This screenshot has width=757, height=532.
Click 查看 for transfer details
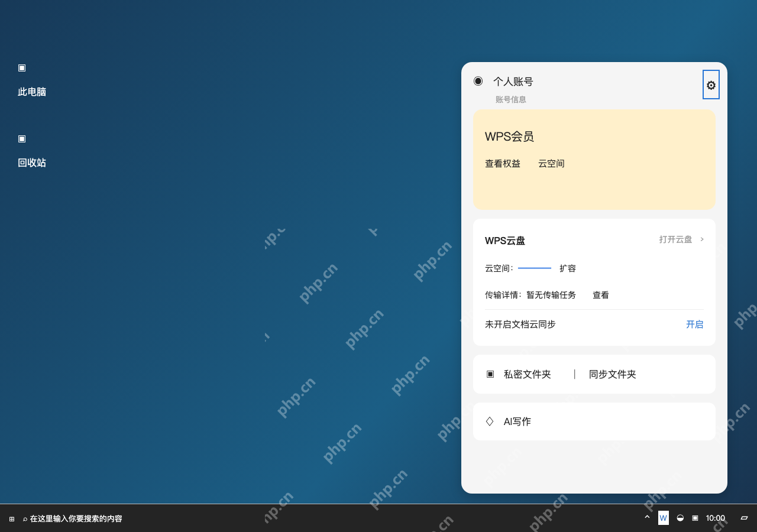point(601,295)
